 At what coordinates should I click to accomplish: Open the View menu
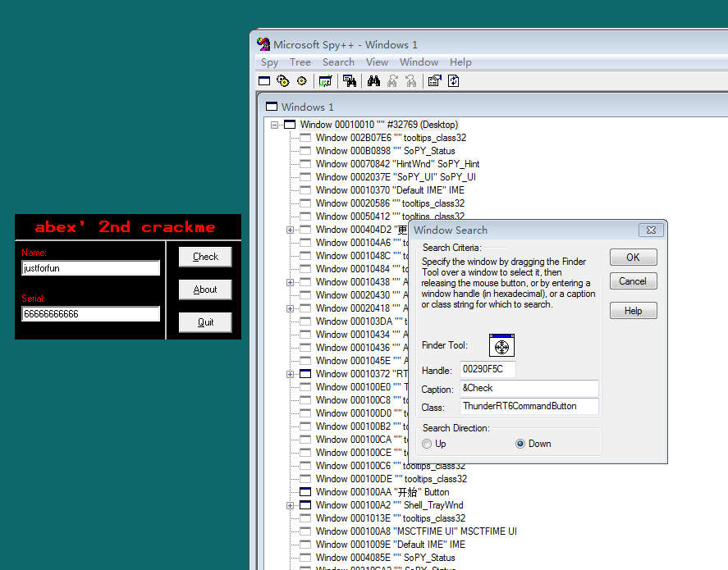coord(377,62)
